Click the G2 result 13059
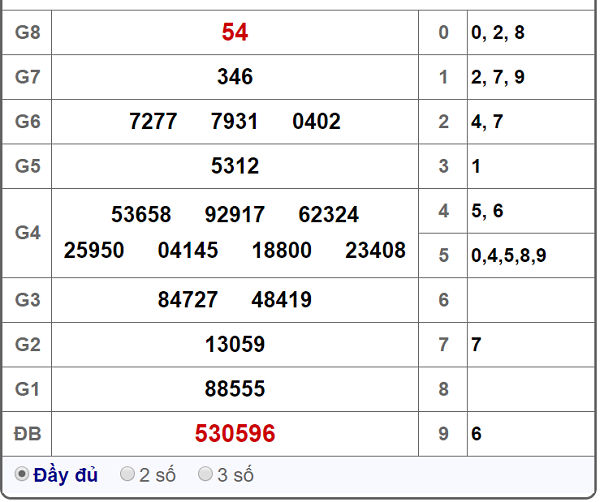 235,344
